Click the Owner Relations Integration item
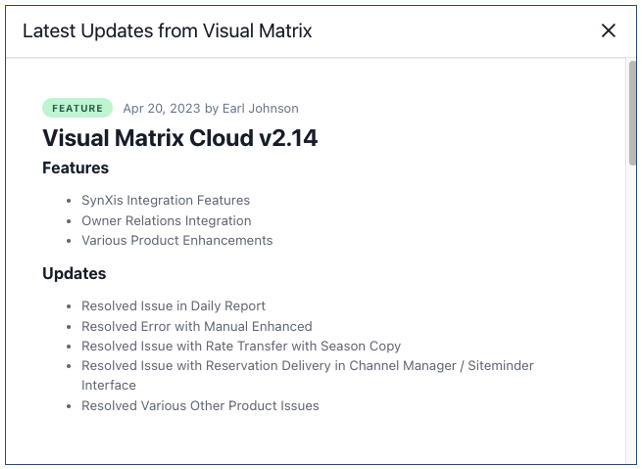This screenshot has height=469, width=642. [166, 220]
